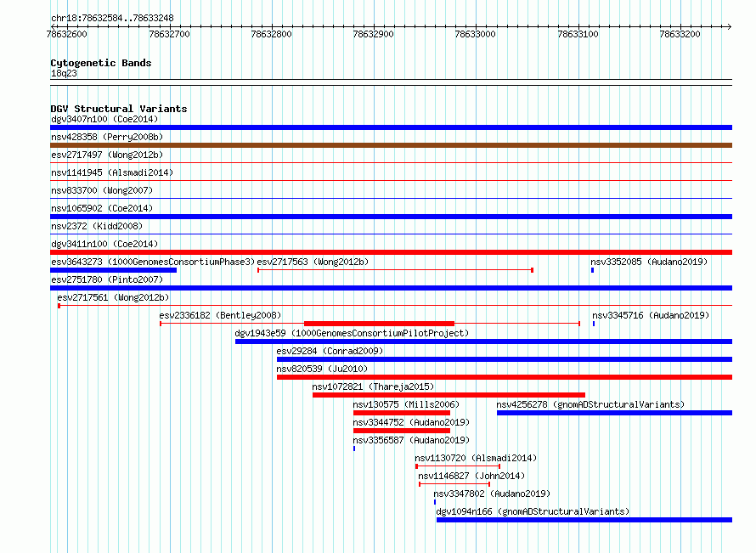
Task: Open the nsv1072821 (Thareja2015) label
Action: [x=373, y=387]
